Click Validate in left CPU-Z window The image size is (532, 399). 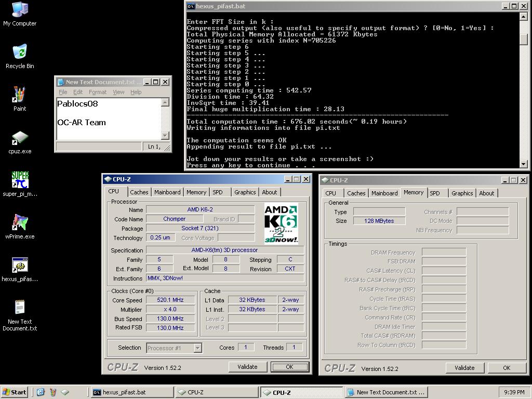[x=247, y=367]
